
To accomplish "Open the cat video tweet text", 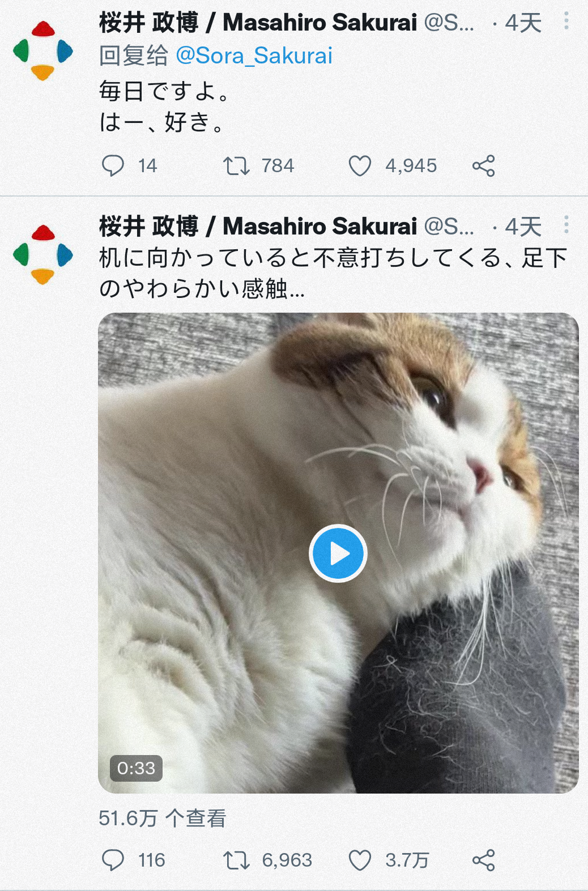I will click(333, 273).
